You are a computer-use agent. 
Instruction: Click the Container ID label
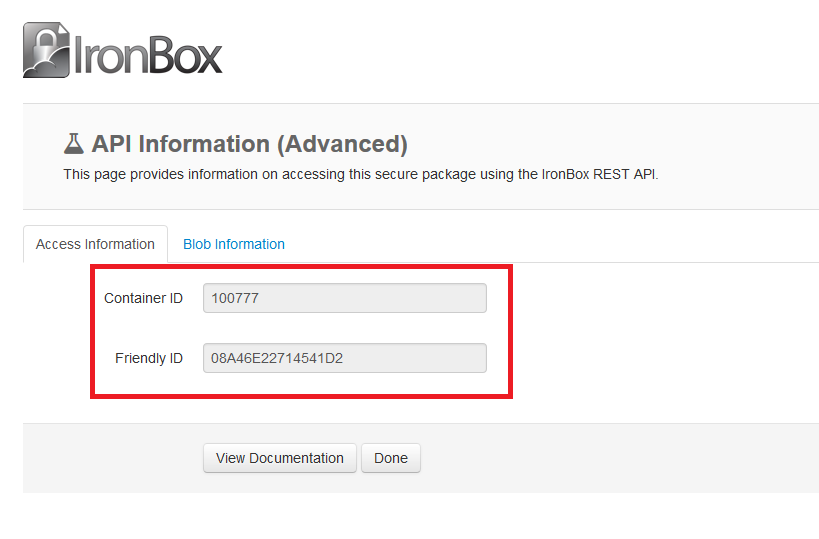click(x=143, y=298)
